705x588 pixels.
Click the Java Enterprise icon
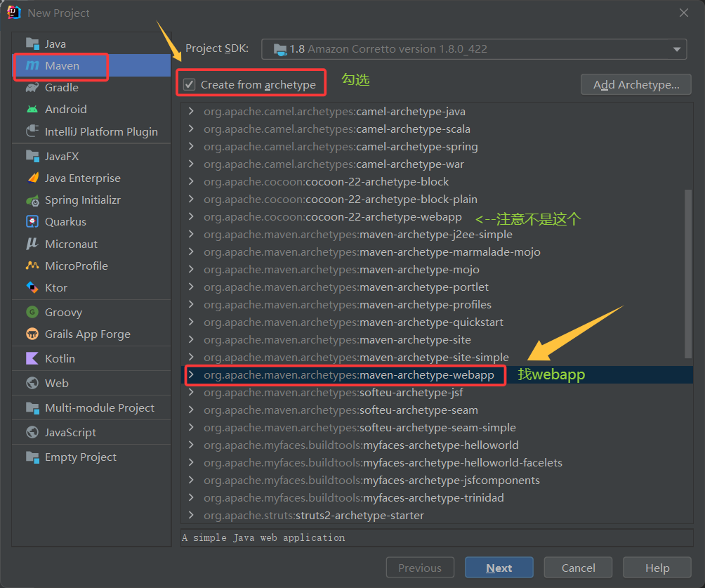pos(32,178)
